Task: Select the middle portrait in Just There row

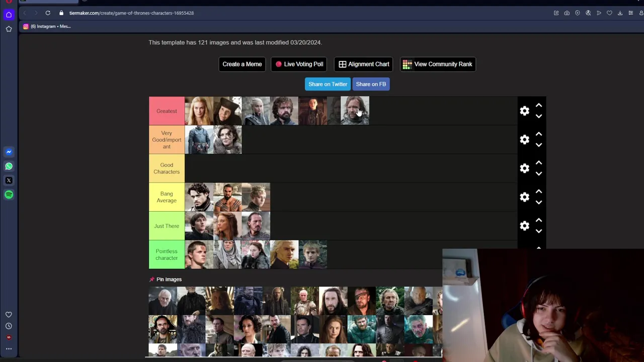Action: pyautogui.click(x=227, y=226)
